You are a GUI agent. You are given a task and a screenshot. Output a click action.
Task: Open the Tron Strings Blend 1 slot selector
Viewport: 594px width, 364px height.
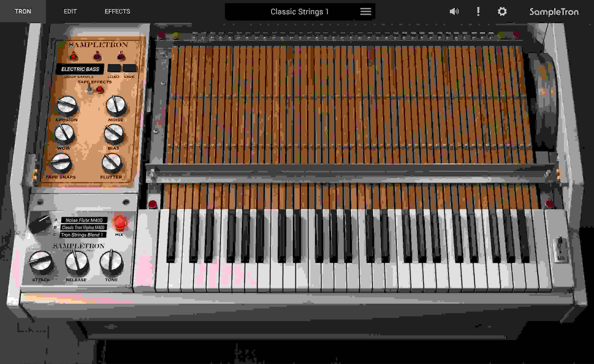pyautogui.click(x=83, y=236)
